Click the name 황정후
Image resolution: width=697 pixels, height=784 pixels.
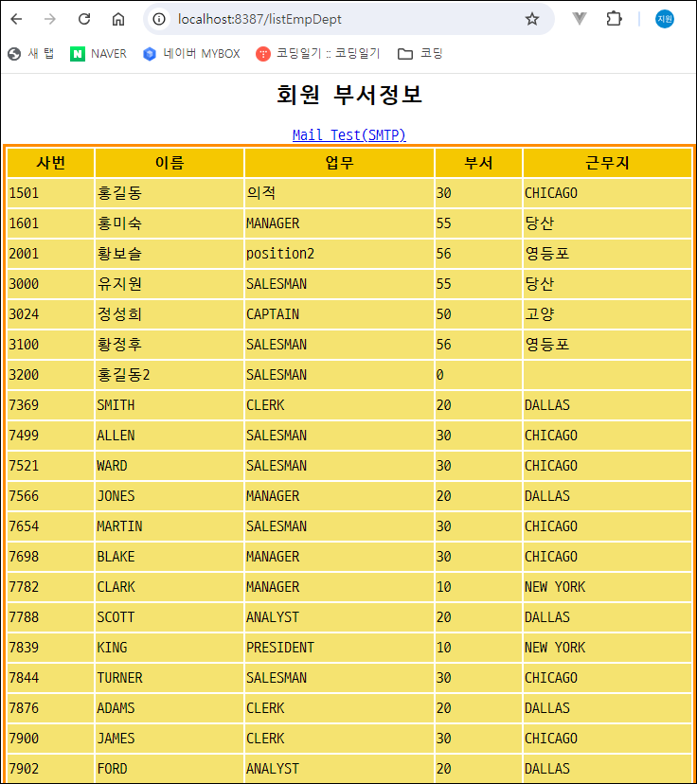click(119, 345)
